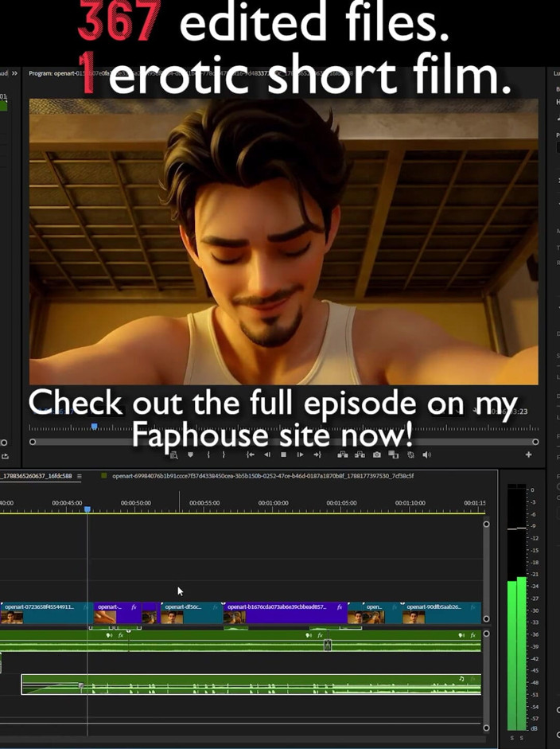This screenshot has width=560, height=749.
Task: Click the Mark In bracket button
Action: [208, 454]
